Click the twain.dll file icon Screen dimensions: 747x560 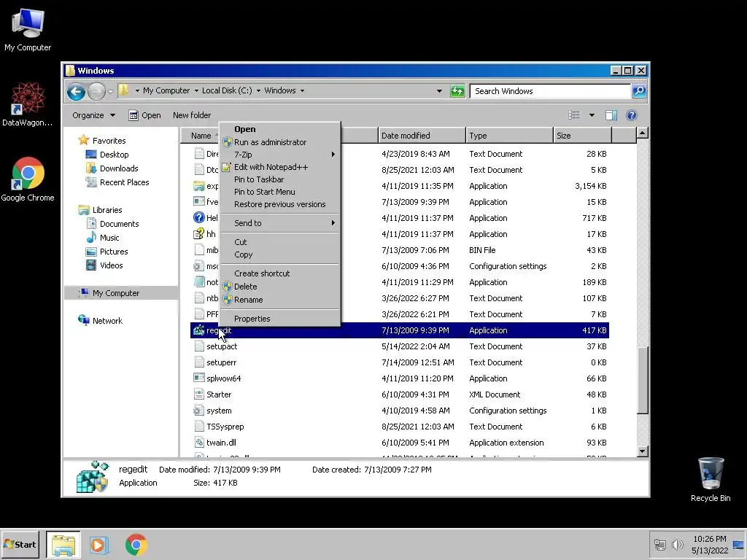click(x=198, y=443)
